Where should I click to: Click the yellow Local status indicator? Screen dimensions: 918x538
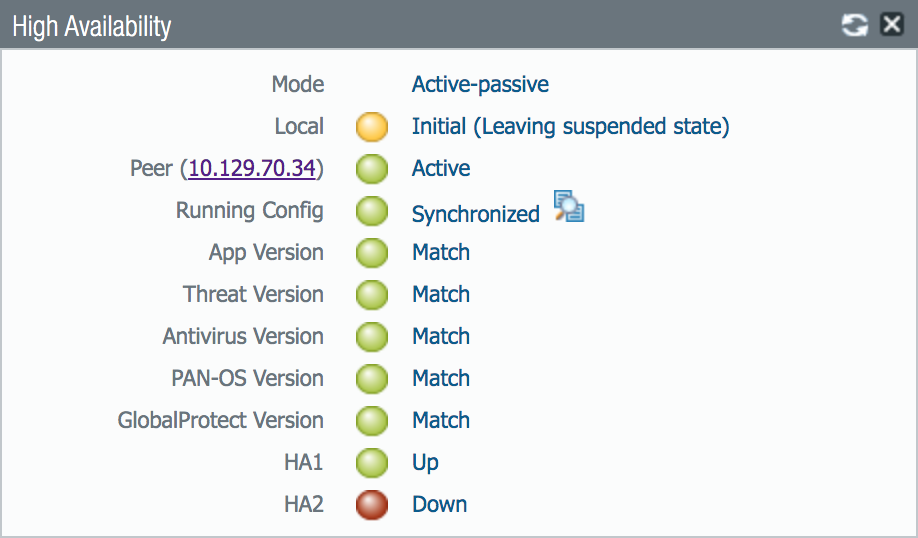tap(372, 127)
